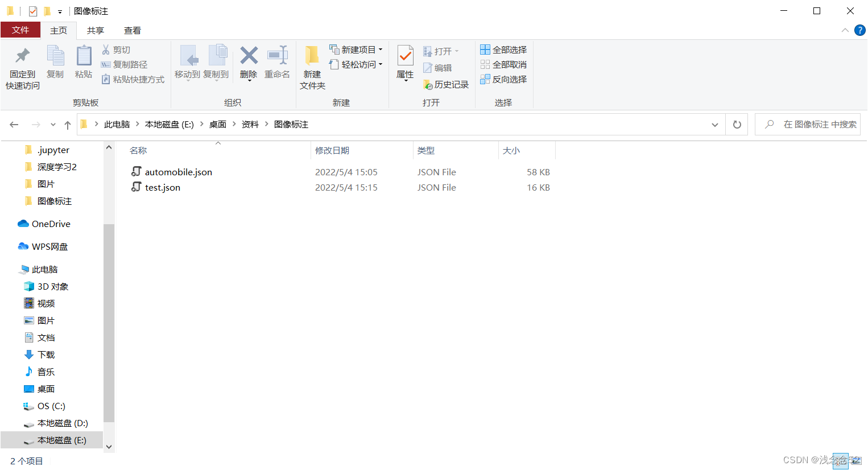The height and width of the screenshot is (470, 868).
Task: Click the automobile.json file icon
Action: tap(136, 171)
